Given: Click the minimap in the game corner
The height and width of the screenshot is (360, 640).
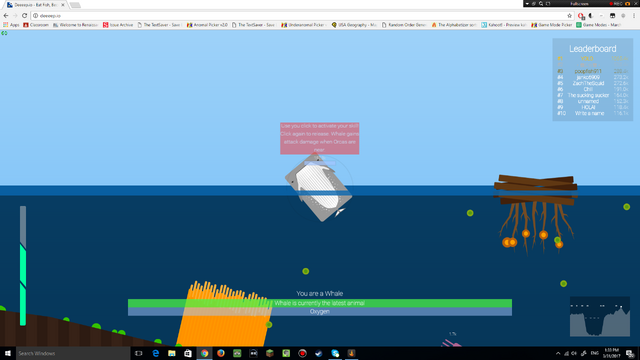Looking at the screenshot, I should click(600, 317).
